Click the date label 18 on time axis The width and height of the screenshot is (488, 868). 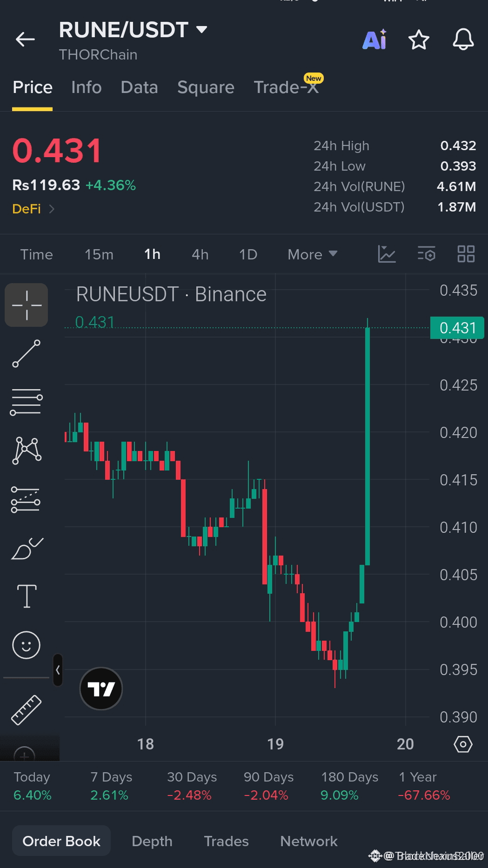click(146, 744)
